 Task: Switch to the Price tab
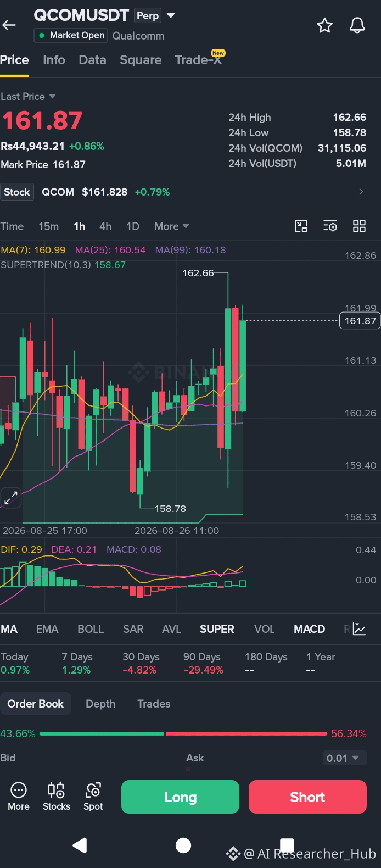click(x=14, y=60)
